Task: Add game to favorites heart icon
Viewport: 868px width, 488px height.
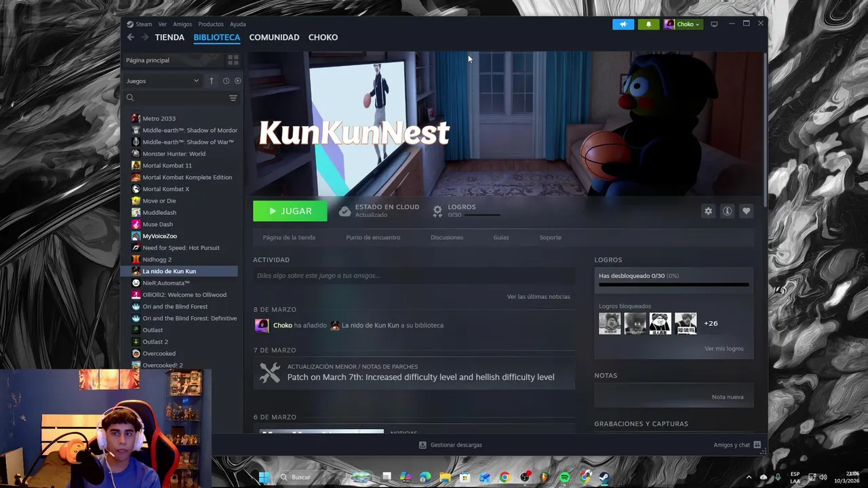Action: (746, 211)
